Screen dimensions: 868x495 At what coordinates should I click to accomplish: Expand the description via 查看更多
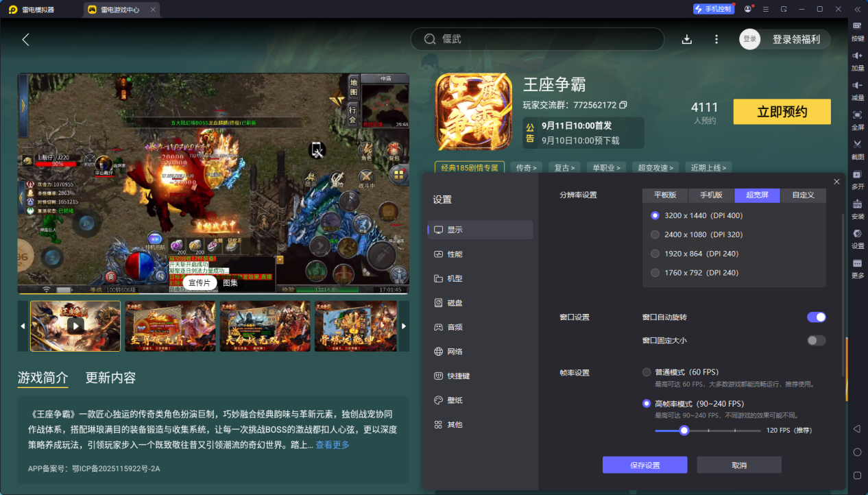(x=333, y=445)
